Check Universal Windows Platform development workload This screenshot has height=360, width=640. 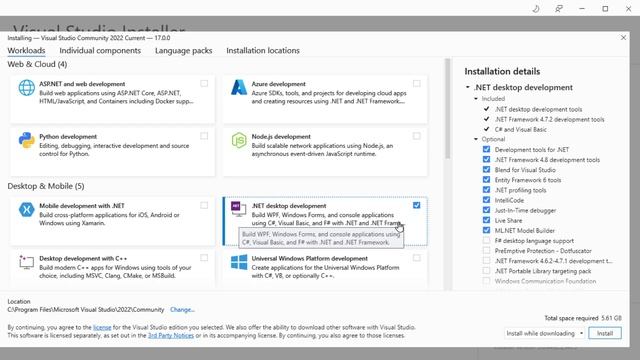(x=416, y=258)
